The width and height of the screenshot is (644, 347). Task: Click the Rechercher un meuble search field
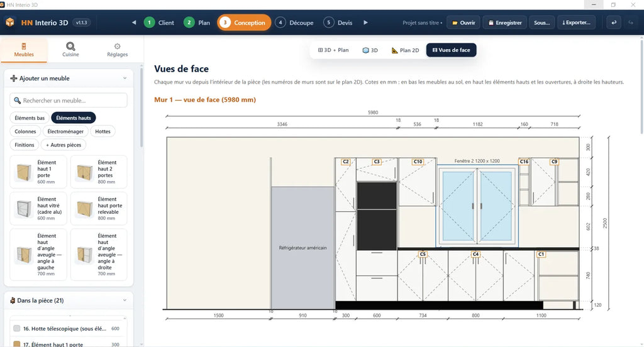click(69, 100)
